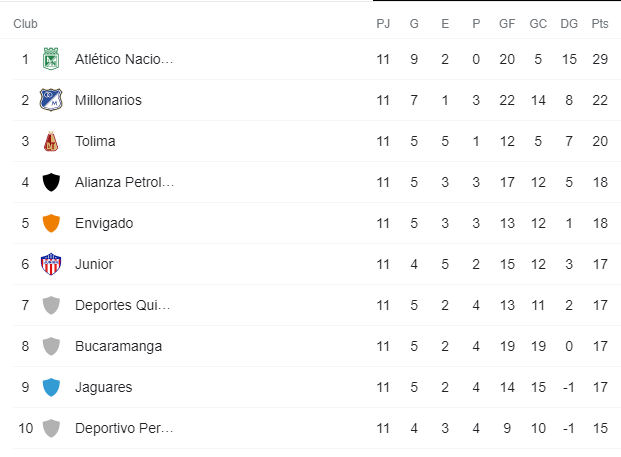Click the Junior red-striped crest icon

coord(51,264)
